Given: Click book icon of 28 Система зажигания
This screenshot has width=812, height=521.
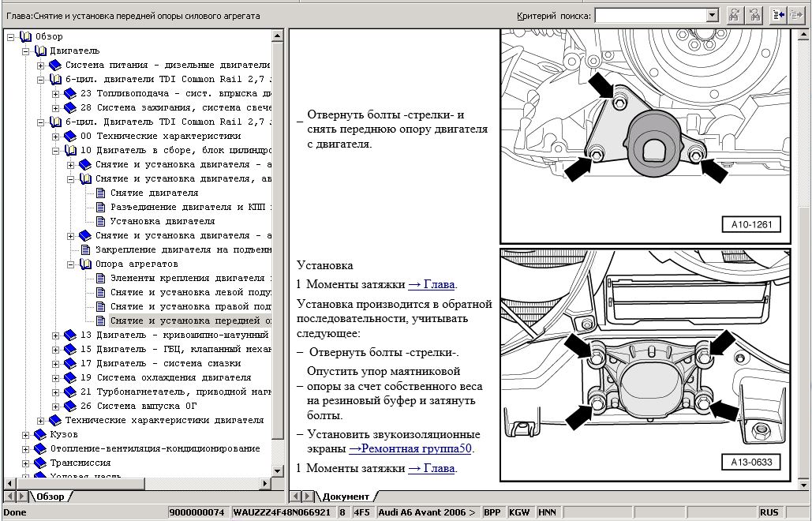Looking at the screenshot, I should pyautogui.click(x=70, y=107).
